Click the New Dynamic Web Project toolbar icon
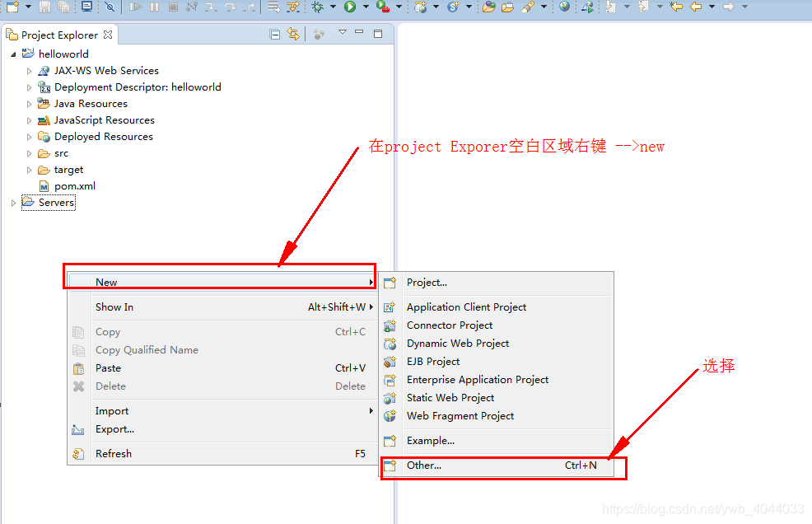This screenshot has width=812, height=524. click(x=421, y=7)
